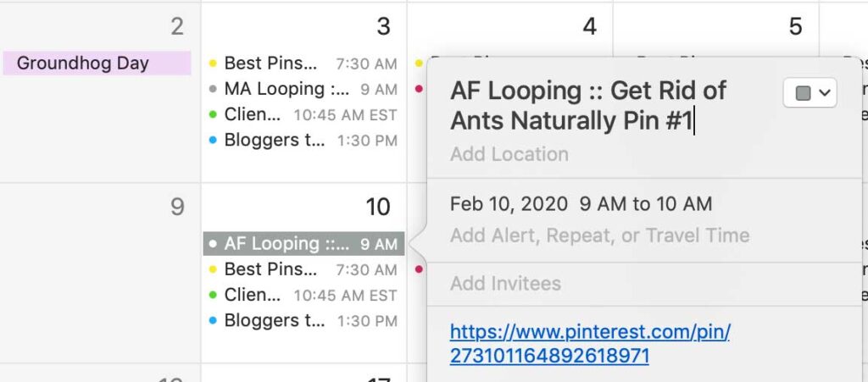
Task: Select the Groundhog Day holiday event
Action: point(97,63)
